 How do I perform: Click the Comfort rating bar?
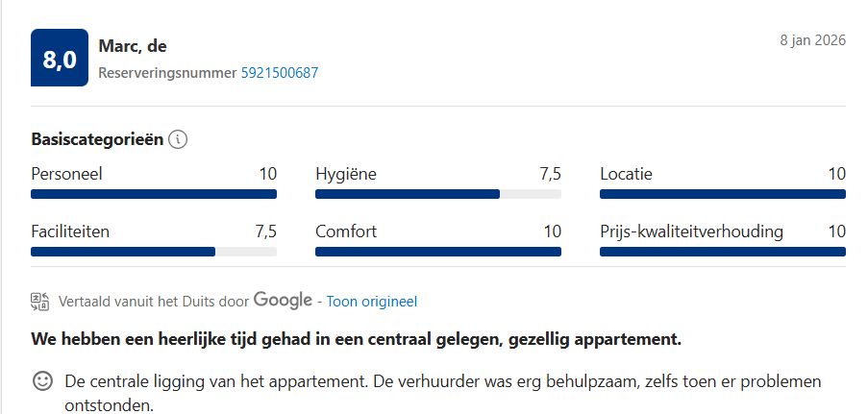click(438, 252)
